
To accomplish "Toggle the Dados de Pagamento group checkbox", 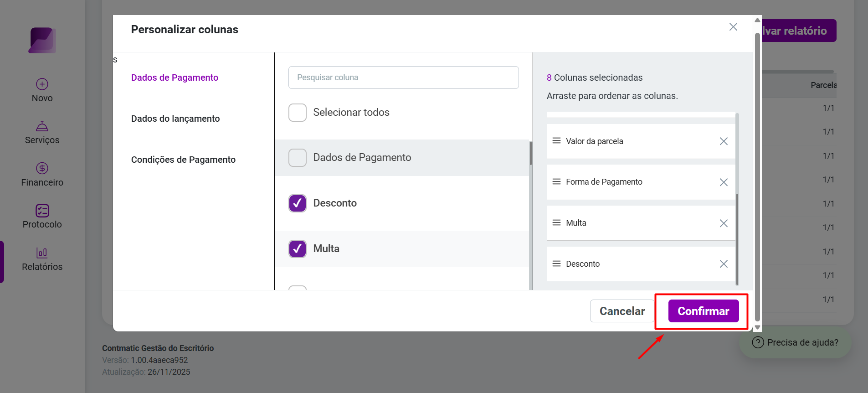I will (x=298, y=158).
